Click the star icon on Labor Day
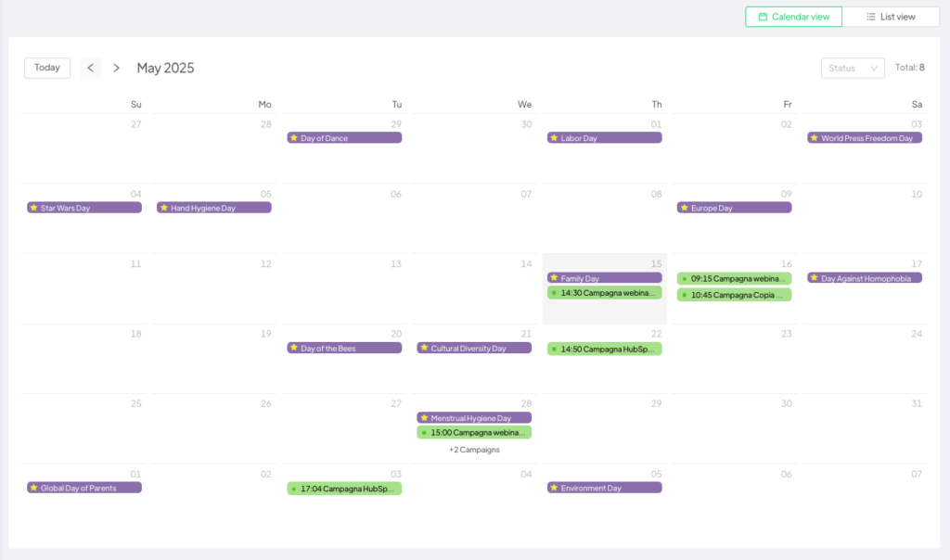950x560 pixels. [554, 138]
